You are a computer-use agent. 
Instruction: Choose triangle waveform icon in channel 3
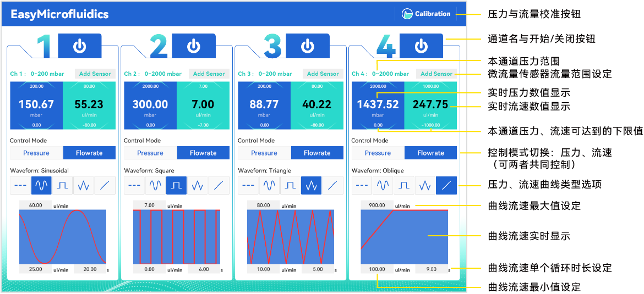point(312,185)
